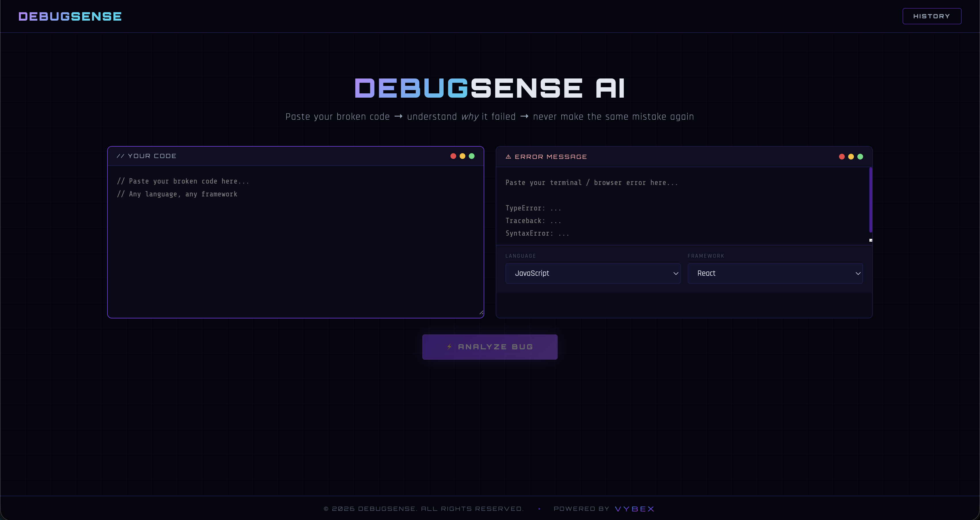Click the 'POWERED BY' footer text

coord(581,509)
